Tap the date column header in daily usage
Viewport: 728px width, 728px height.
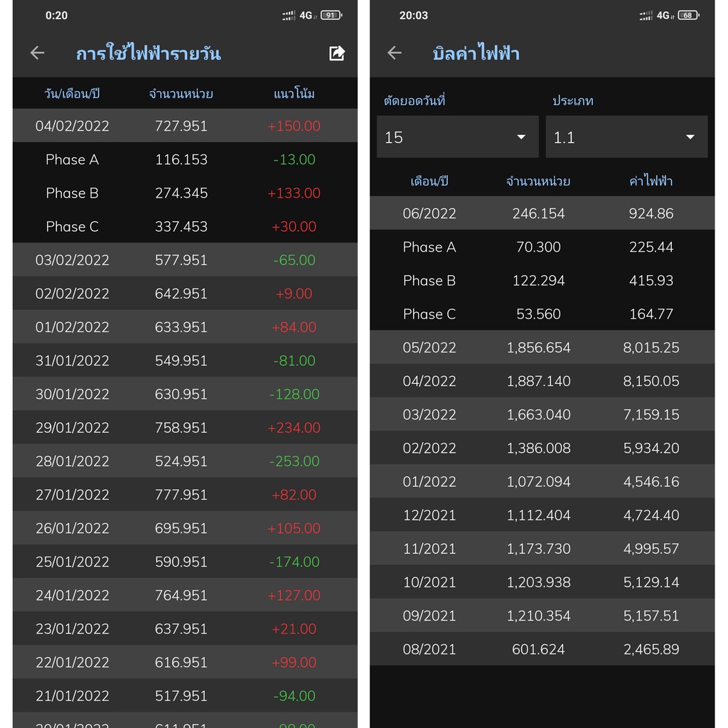(x=72, y=94)
